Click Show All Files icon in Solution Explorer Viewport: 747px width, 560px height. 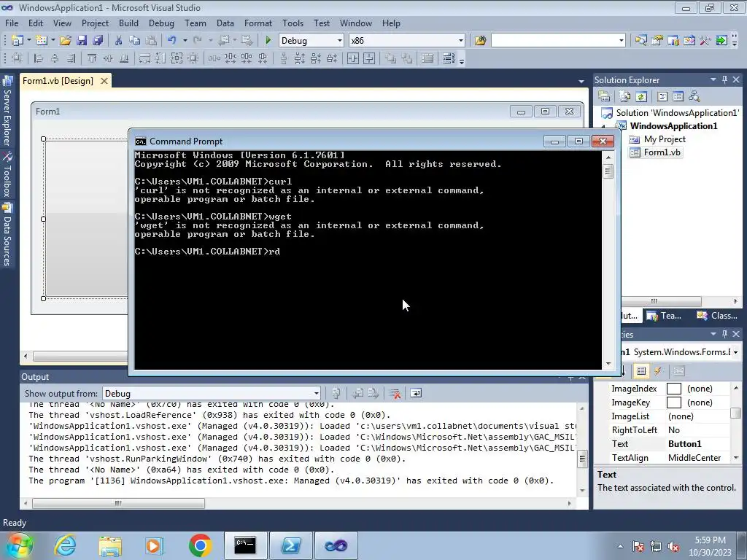click(x=625, y=97)
